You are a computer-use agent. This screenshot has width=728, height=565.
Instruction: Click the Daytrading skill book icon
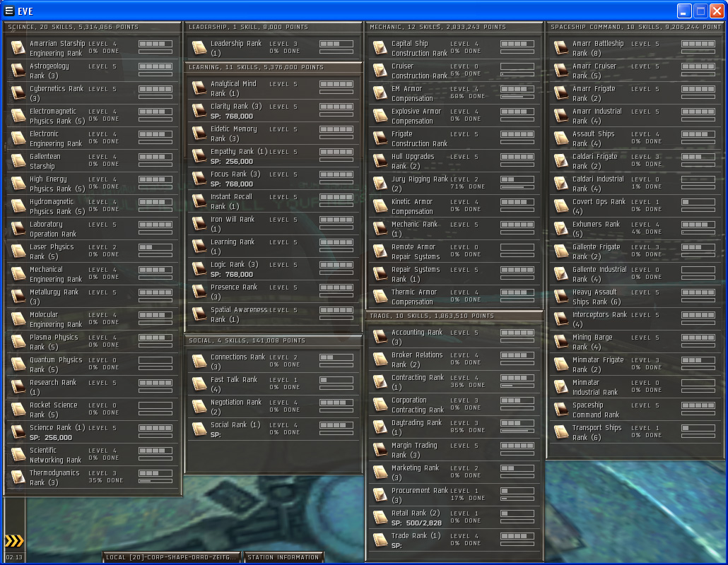[x=380, y=427]
